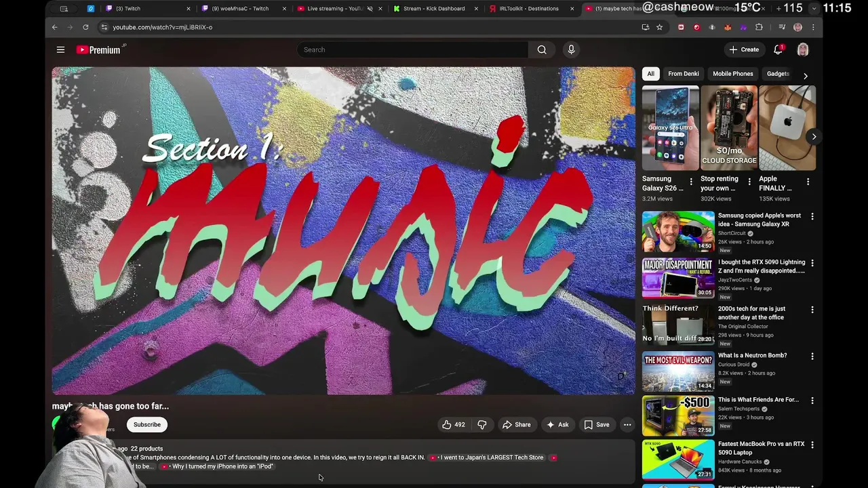The height and width of the screenshot is (488, 868).
Task: Bookmark this page with the star icon
Action: click(659, 27)
